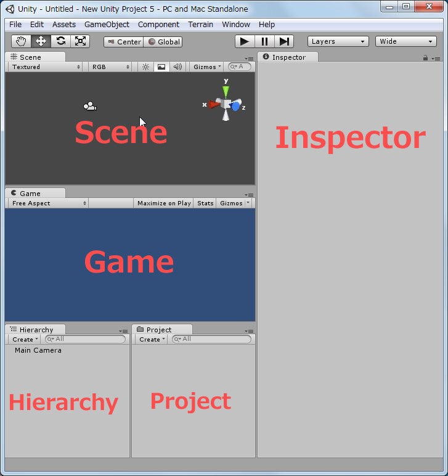Image resolution: width=448 pixels, height=476 pixels.
Task: Select Main Camera in the Hierarchy
Action: point(38,350)
